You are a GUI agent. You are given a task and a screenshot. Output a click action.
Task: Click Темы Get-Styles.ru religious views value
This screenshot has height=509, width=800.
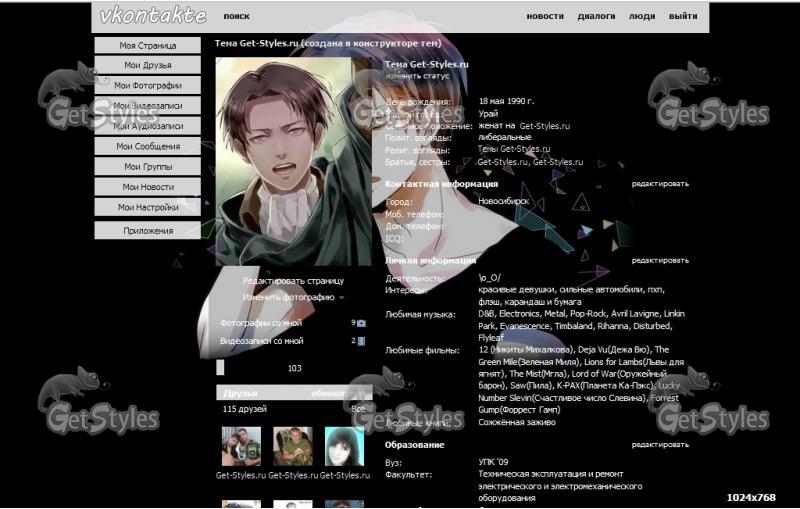tap(514, 149)
